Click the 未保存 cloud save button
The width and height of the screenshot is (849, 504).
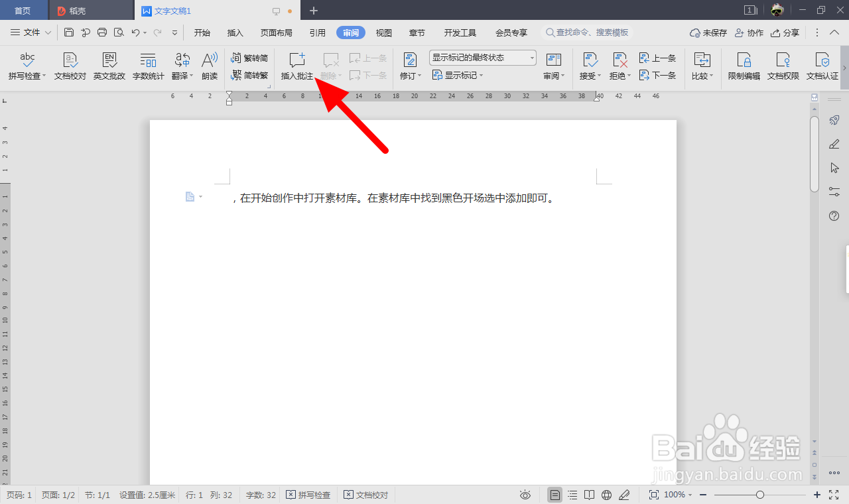pyautogui.click(x=708, y=32)
